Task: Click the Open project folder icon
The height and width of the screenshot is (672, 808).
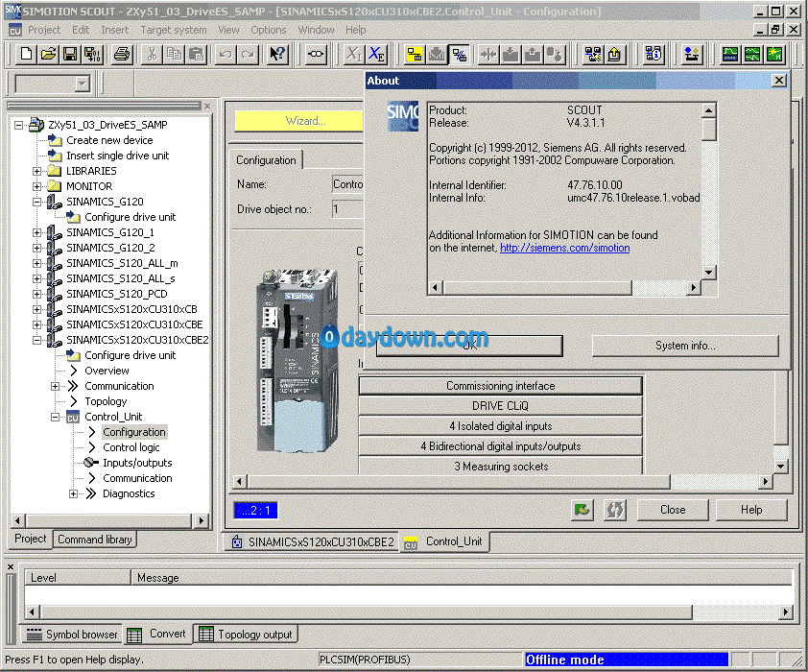Action: [48, 54]
